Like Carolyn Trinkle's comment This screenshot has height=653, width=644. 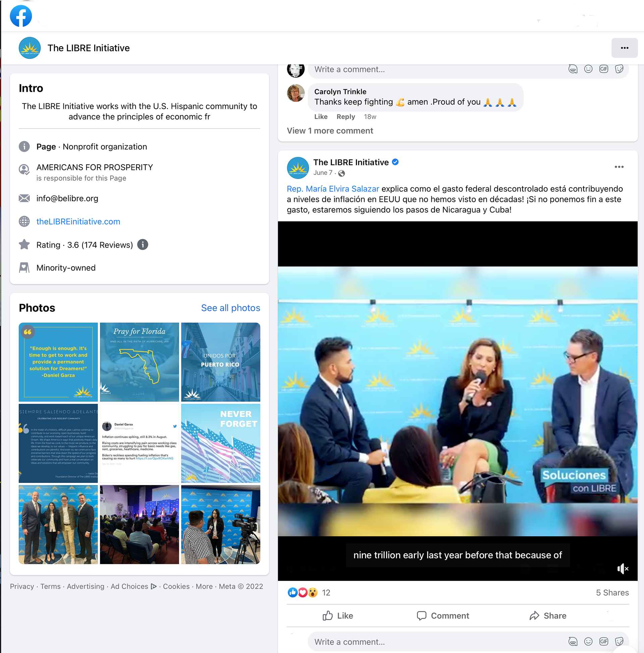point(321,117)
